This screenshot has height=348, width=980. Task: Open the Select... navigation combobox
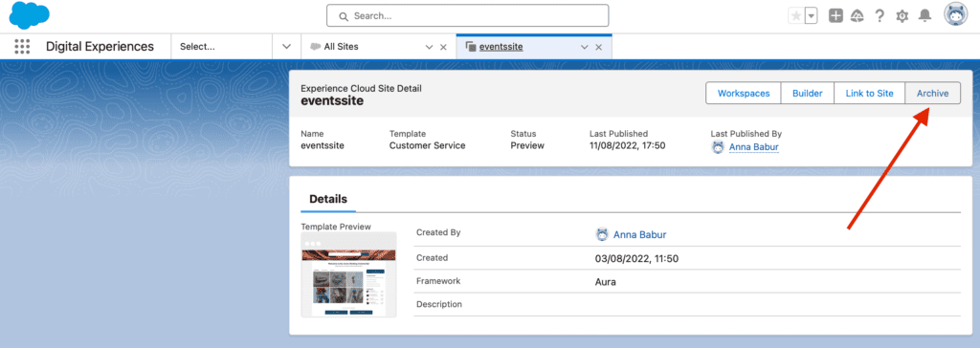[222, 47]
